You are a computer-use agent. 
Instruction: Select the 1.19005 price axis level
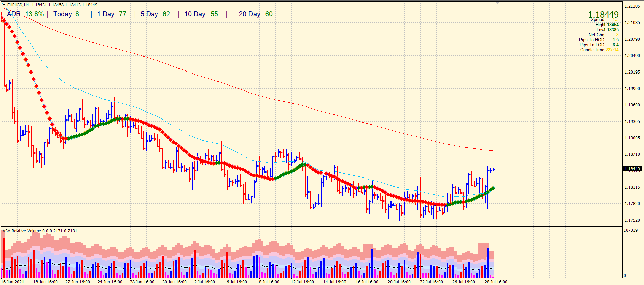pyautogui.click(x=632, y=138)
